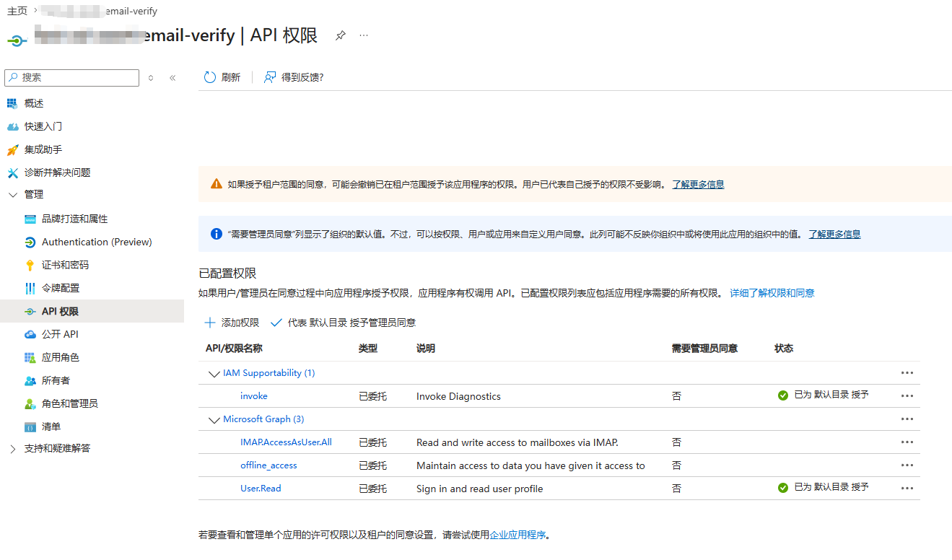Collapse the sidebar with the double chevron
This screenshot has width=952, height=560.
[173, 78]
